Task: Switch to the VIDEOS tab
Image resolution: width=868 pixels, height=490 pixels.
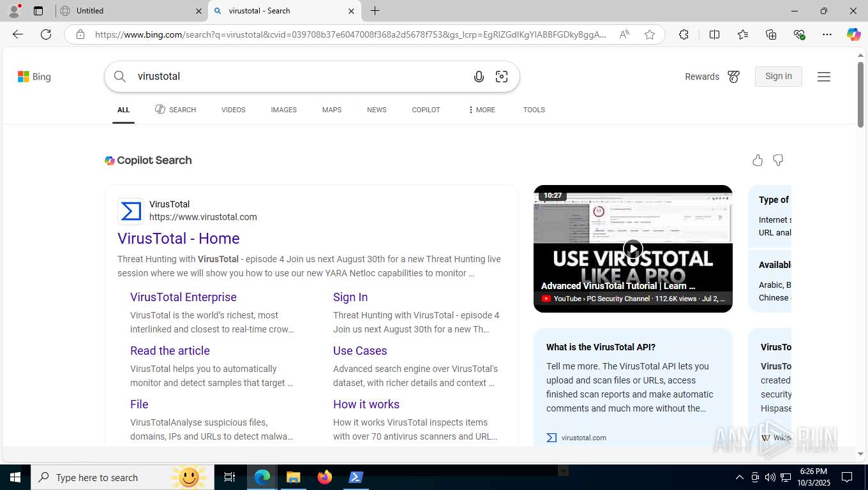Action: point(234,110)
